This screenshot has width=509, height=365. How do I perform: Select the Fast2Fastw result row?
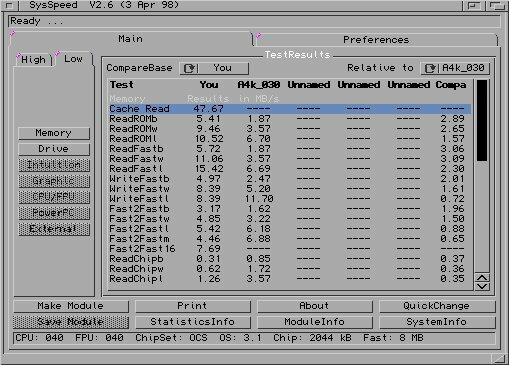pyautogui.click(x=290, y=219)
